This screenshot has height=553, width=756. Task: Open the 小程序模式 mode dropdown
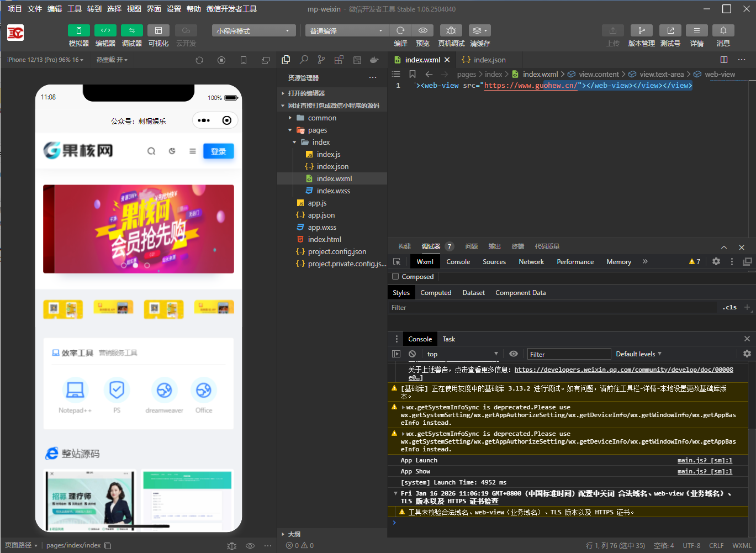(253, 31)
